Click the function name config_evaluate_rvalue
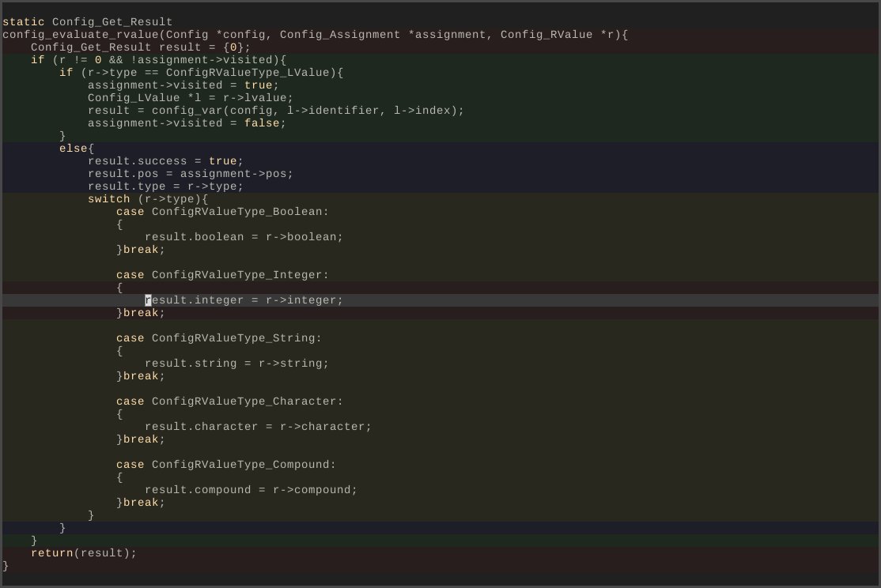This screenshot has width=881, height=588. (81, 35)
